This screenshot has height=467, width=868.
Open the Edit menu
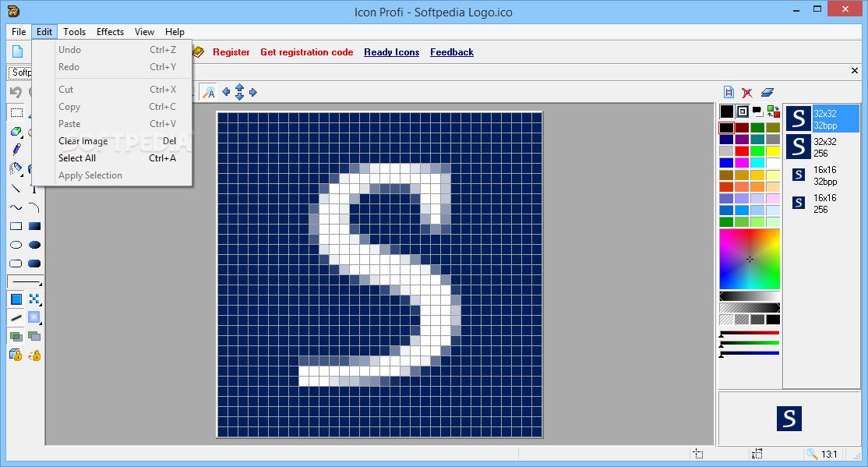point(44,32)
